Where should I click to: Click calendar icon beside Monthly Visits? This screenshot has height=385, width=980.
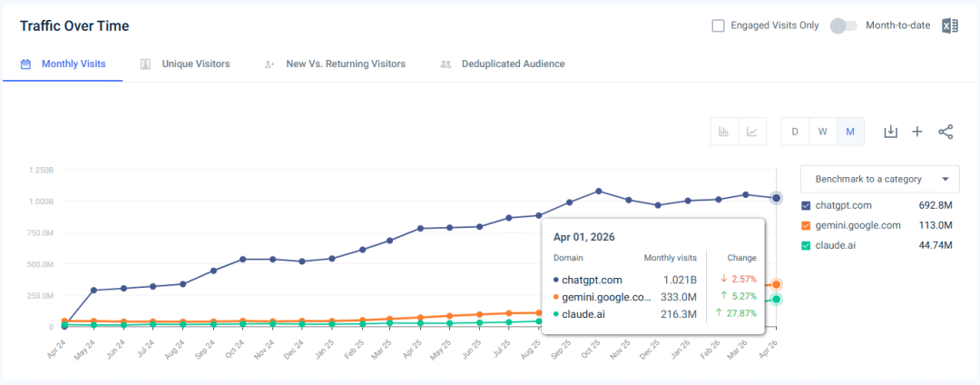click(x=25, y=64)
